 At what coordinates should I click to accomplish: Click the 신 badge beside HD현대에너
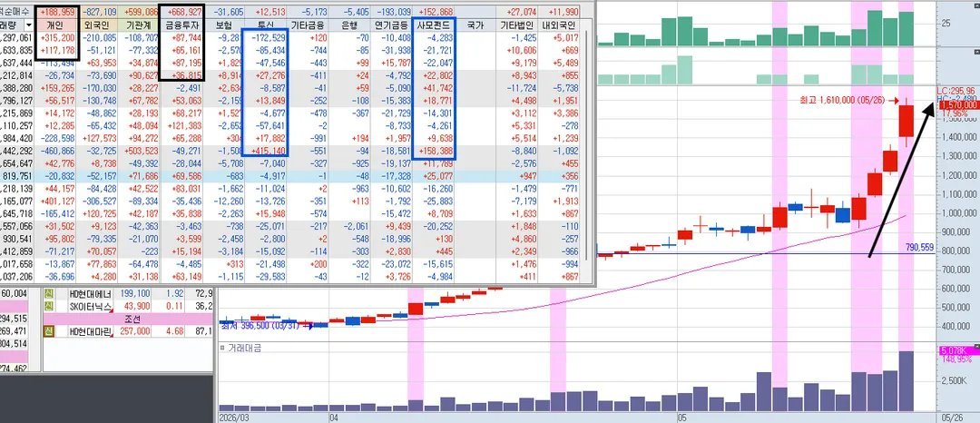click(x=47, y=293)
